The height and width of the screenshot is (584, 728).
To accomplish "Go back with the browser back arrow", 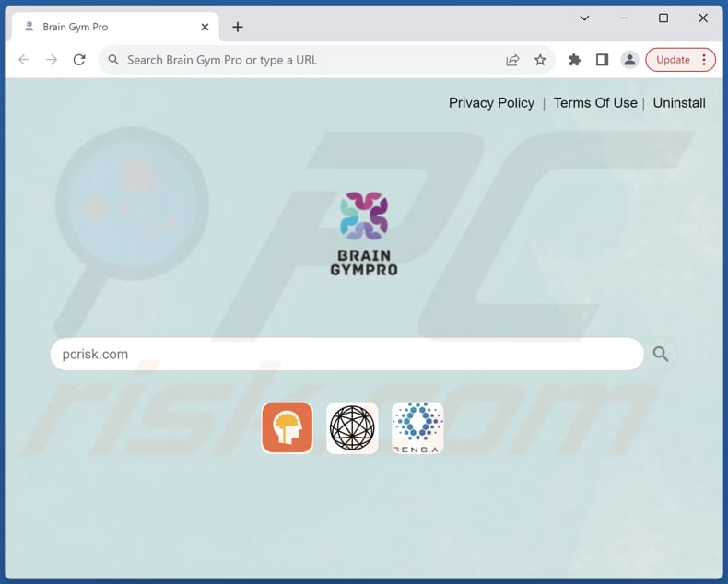I will (24, 60).
